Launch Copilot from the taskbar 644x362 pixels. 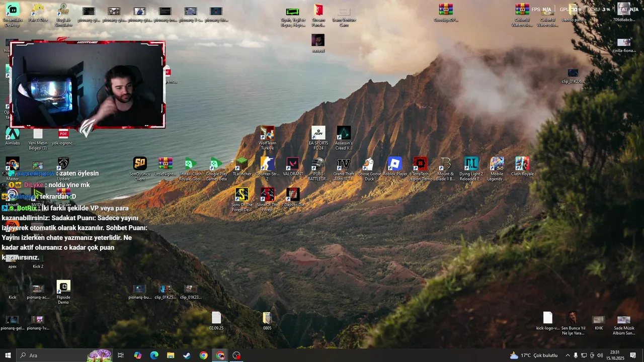137,355
